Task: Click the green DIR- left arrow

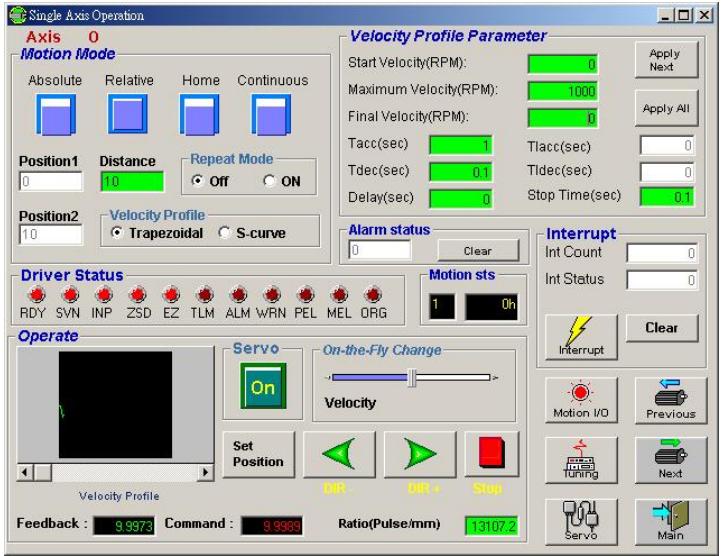Action: coord(339,454)
